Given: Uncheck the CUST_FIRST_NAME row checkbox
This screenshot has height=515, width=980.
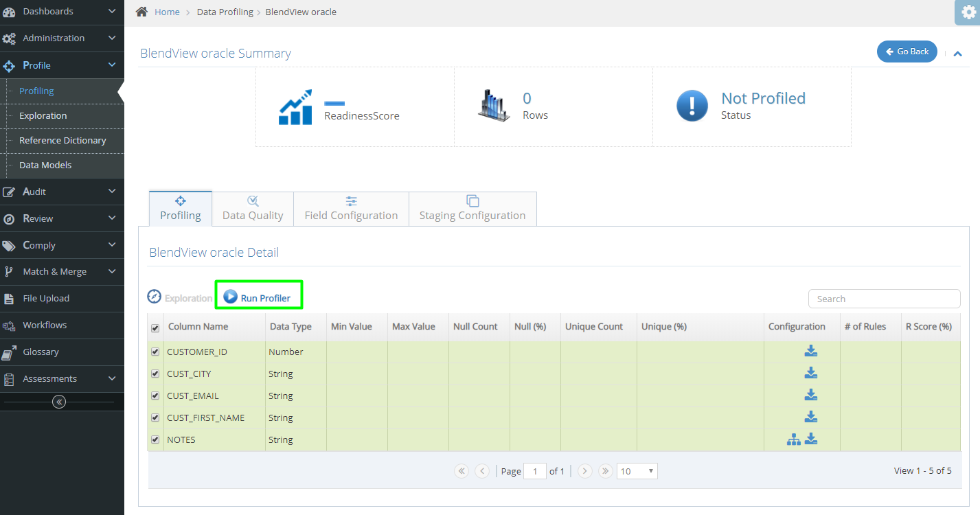Looking at the screenshot, I should coord(155,418).
